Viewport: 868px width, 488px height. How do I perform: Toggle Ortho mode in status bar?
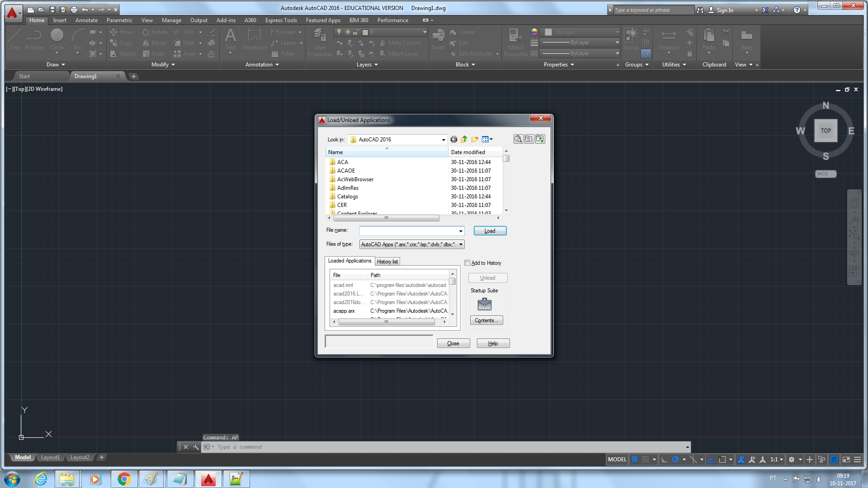pyautogui.click(x=664, y=460)
